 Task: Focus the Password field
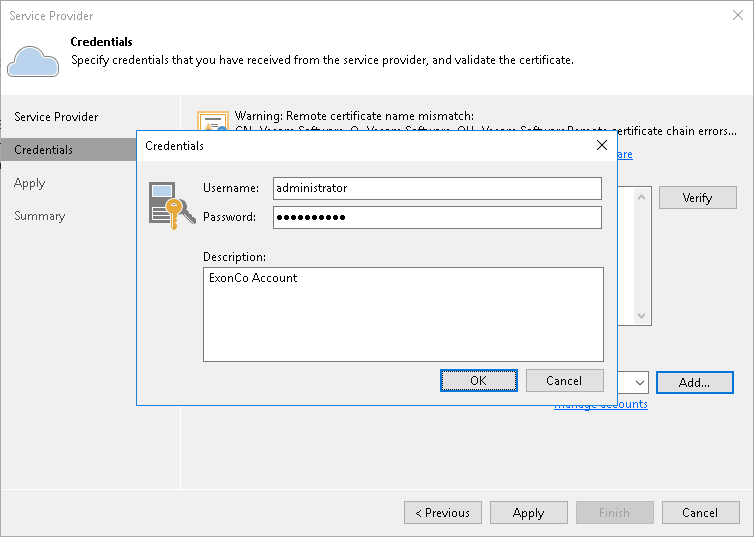point(437,217)
